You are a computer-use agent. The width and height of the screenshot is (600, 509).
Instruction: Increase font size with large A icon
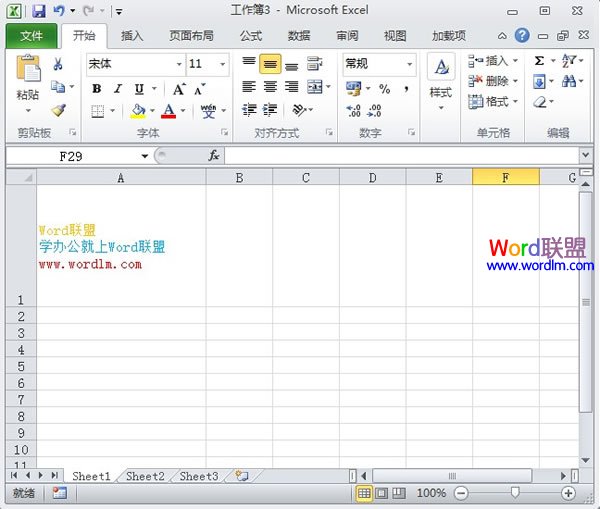pos(179,89)
